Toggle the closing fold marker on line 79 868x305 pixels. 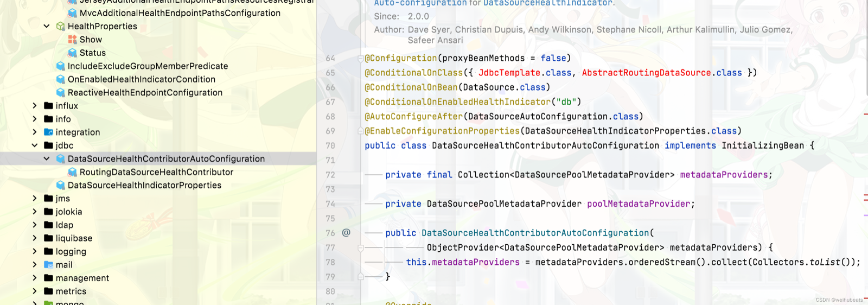[x=360, y=277]
